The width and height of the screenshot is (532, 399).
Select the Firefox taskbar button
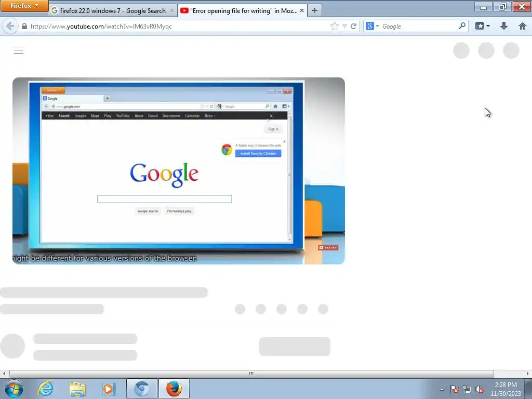pos(174,389)
